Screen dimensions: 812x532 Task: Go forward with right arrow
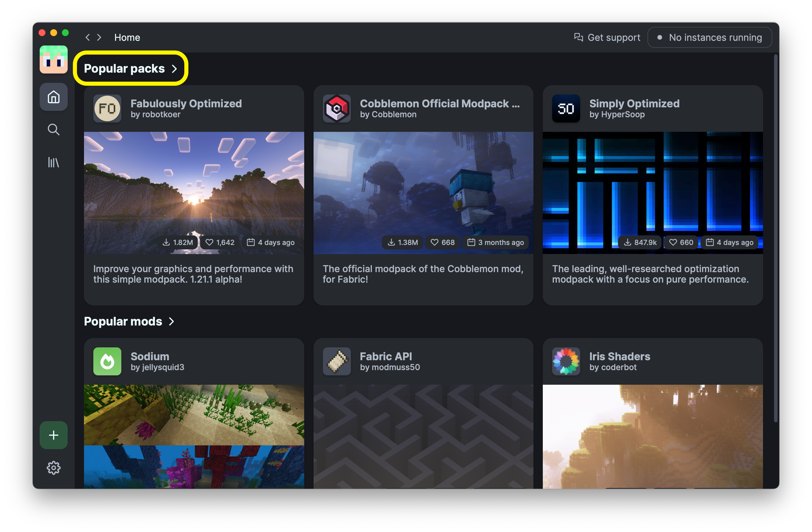99,38
